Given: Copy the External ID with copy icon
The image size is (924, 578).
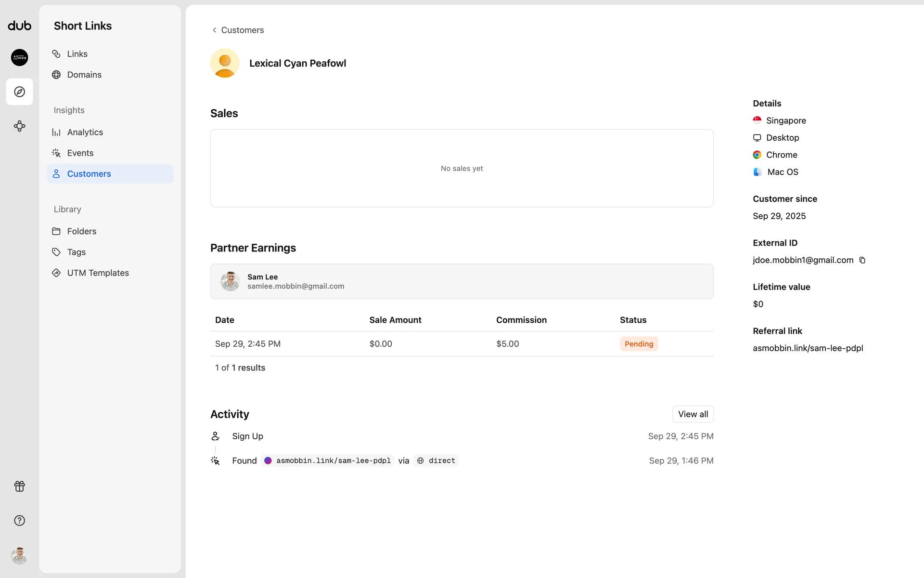Looking at the screenshot, I should (x=862, y=260).
